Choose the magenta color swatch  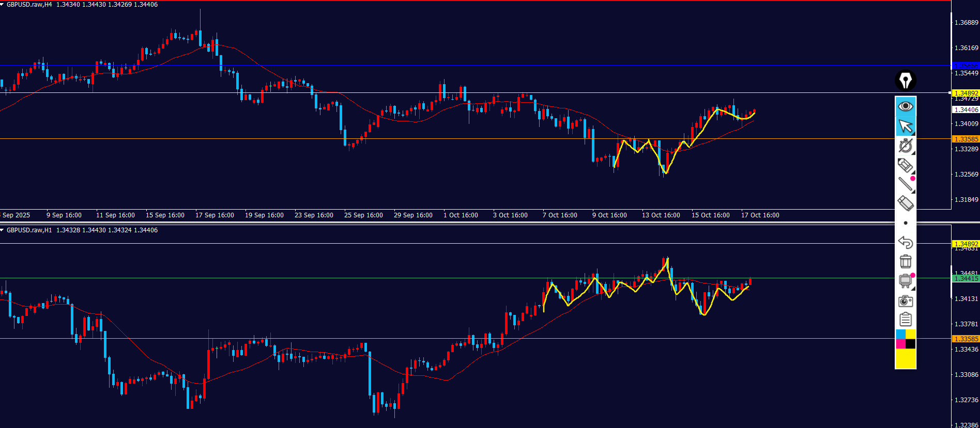coord(900,344)
